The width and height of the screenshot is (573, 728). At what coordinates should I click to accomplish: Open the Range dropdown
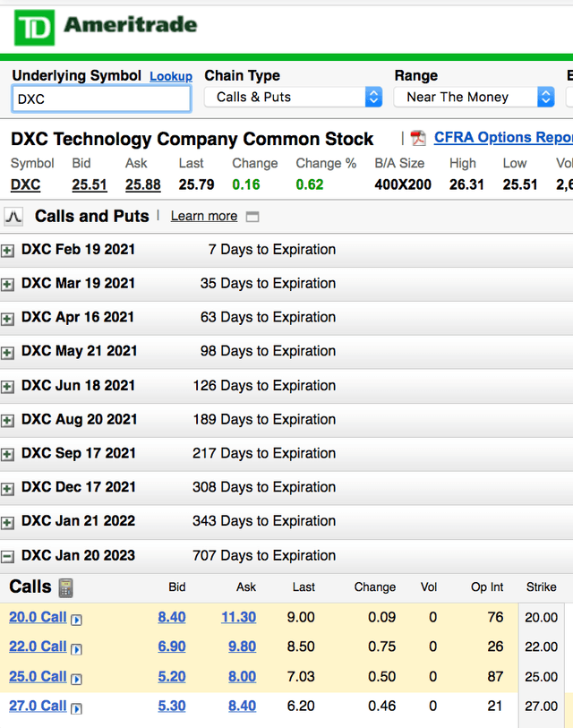click(x=475, y=97)
